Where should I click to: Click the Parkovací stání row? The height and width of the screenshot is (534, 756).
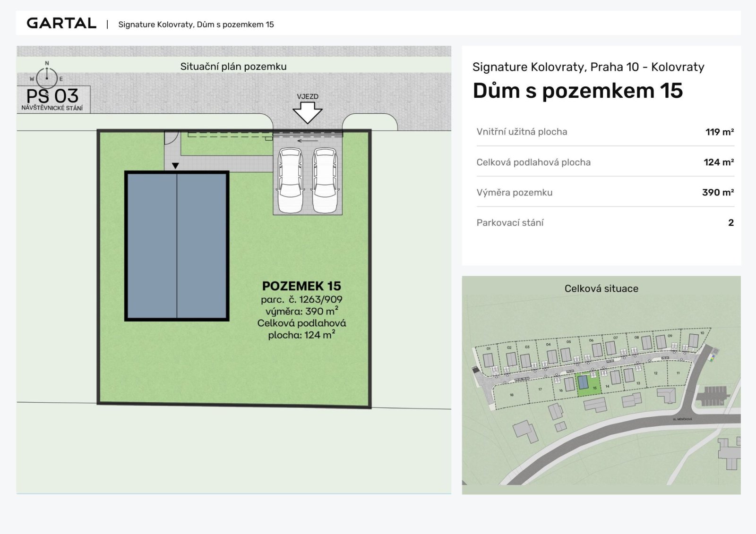pos(605,222)
